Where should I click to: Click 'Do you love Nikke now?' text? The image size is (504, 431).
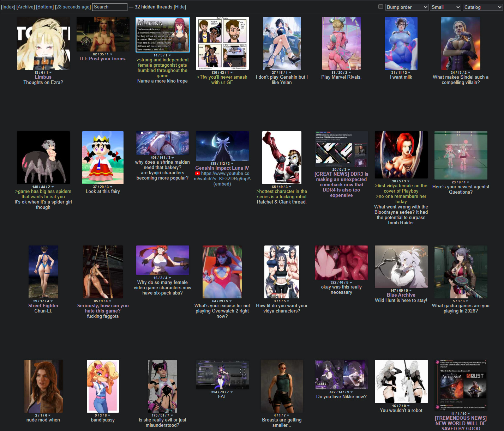[x=341, y=396]
